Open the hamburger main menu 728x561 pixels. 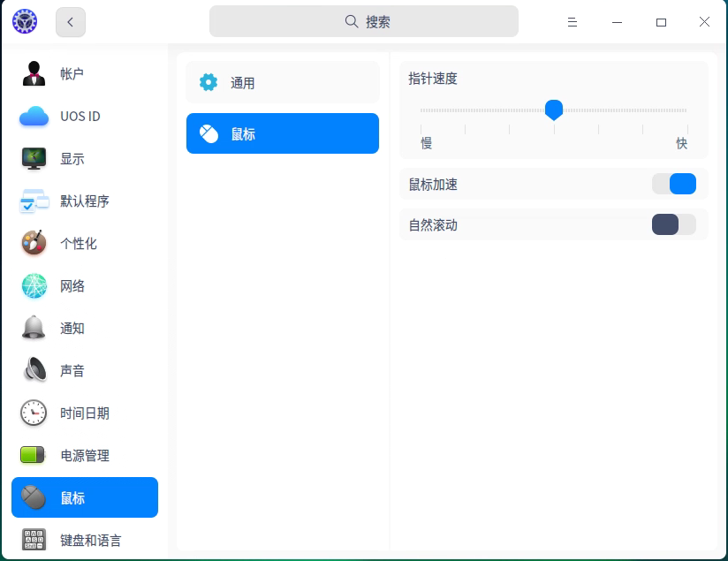pos(572,22)
